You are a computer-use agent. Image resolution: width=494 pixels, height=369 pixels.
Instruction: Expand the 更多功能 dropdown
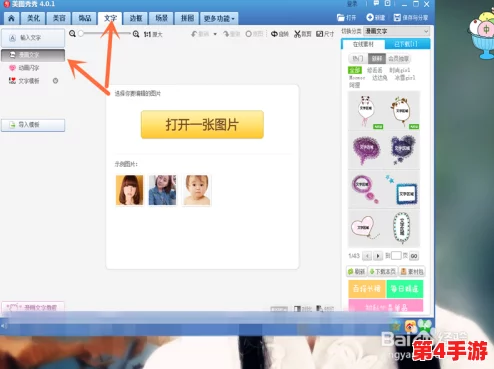point(219,18)
